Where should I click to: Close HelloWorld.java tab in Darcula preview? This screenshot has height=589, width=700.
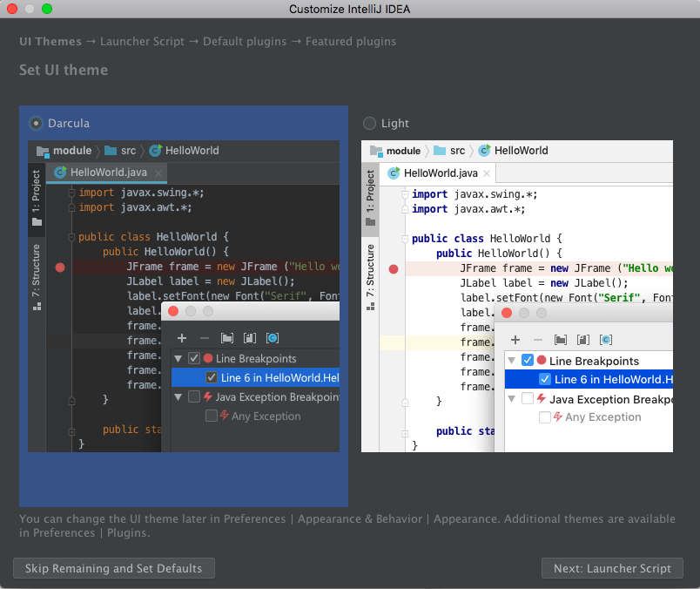158,173
